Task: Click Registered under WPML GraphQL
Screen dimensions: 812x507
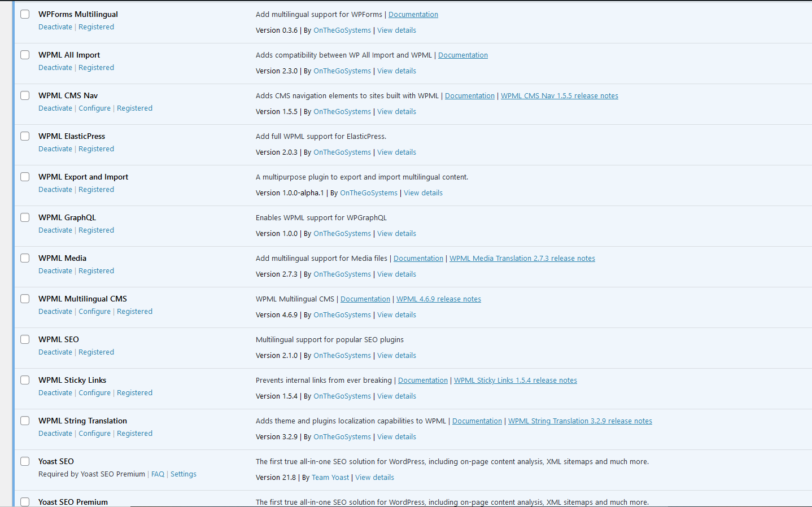Action: 96,230
